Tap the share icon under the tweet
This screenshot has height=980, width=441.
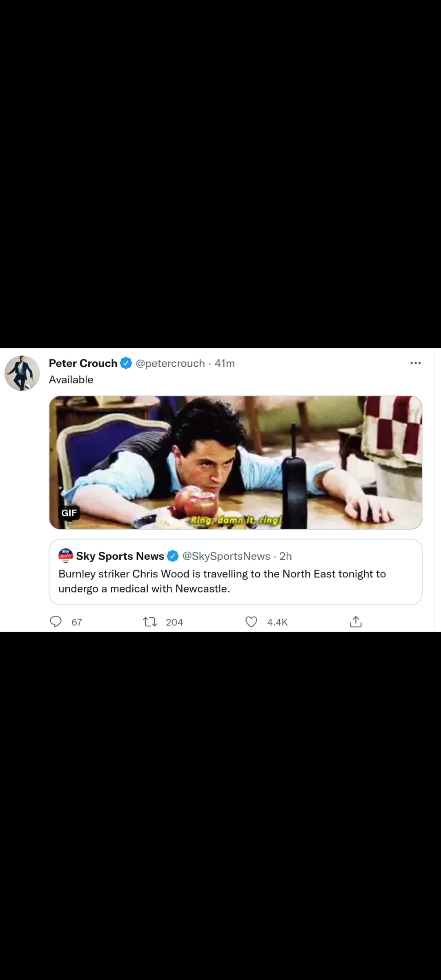(356, 622)
